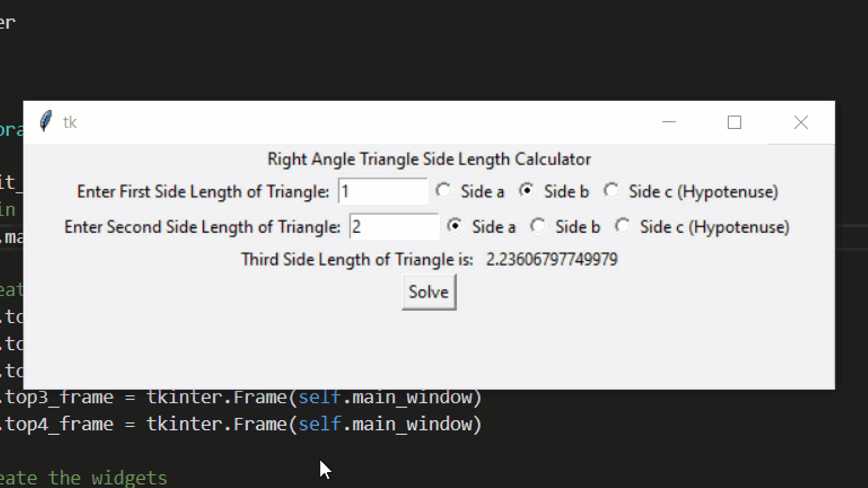This screenshot has width=868, height=488.
Task: Click the Right Angle Triangle calculator heading
Action: pyautogui.click(x=429, y=159)
